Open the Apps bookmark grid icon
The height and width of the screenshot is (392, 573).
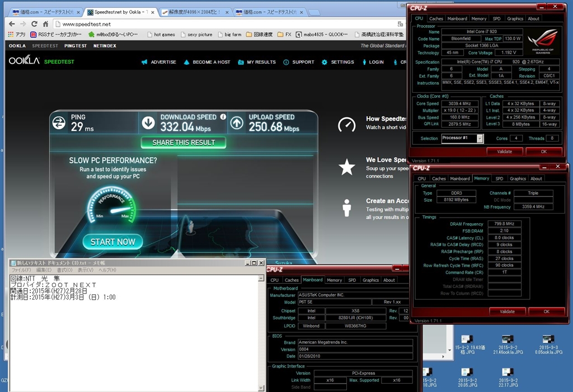click(x=11, y=34)
